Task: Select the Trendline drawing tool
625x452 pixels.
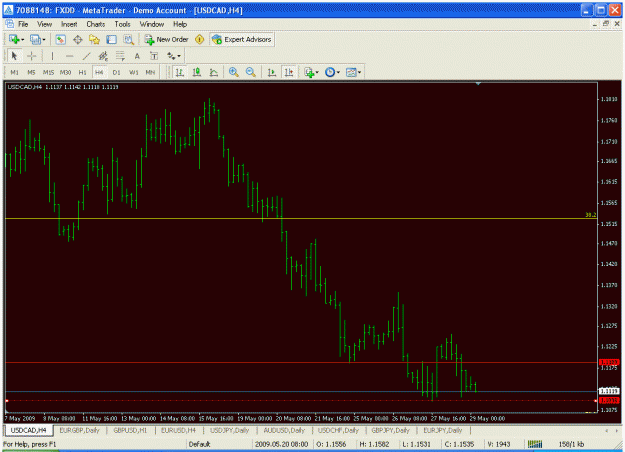Action: coord(86,56)
